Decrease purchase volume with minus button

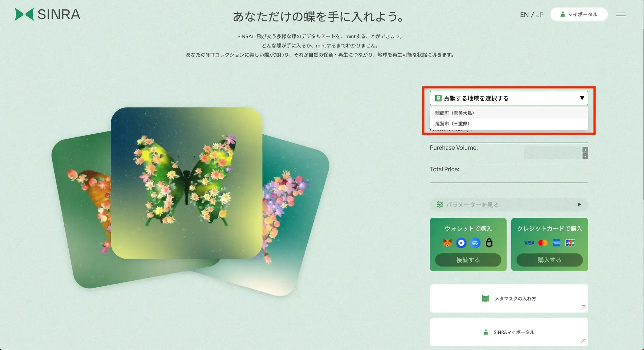pyautogui.click(x=585, y=156)
